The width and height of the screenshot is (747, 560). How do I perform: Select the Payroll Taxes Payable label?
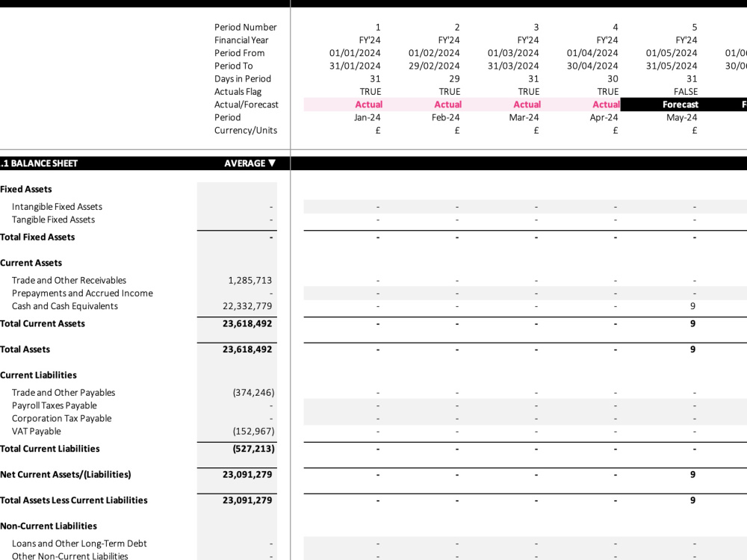coord(55,405)
